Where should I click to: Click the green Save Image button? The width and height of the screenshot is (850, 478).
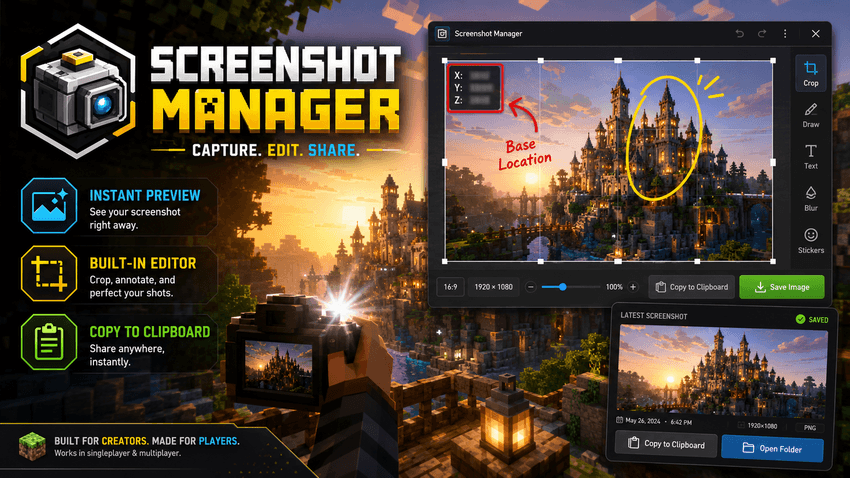(782, 287)
